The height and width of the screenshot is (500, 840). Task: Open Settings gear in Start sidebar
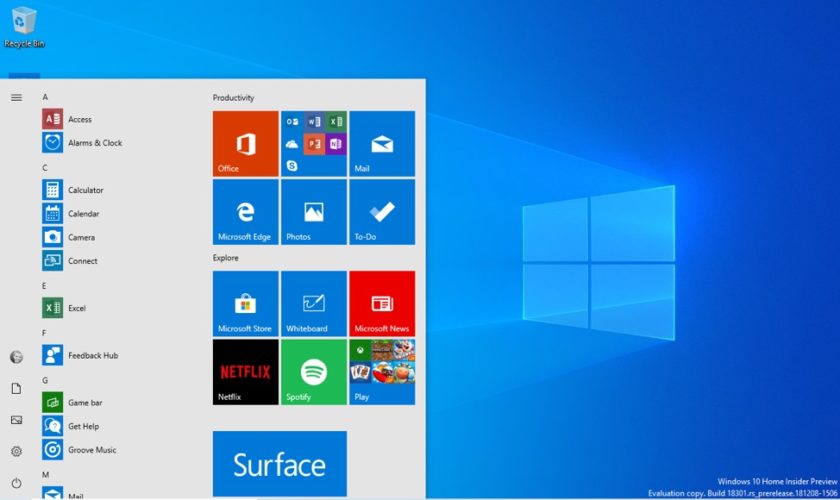pyautogui.click(x=16, y=451)
